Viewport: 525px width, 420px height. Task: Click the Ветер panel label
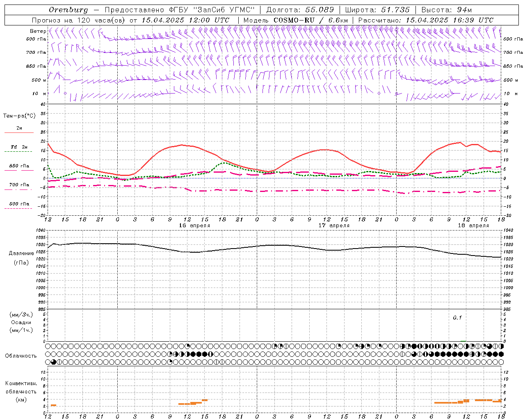[x=38, y=31]
